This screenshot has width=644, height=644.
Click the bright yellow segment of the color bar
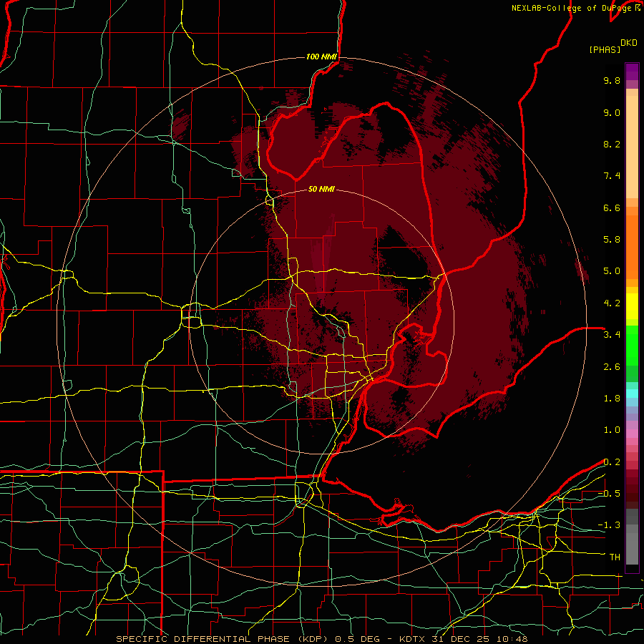632,306
